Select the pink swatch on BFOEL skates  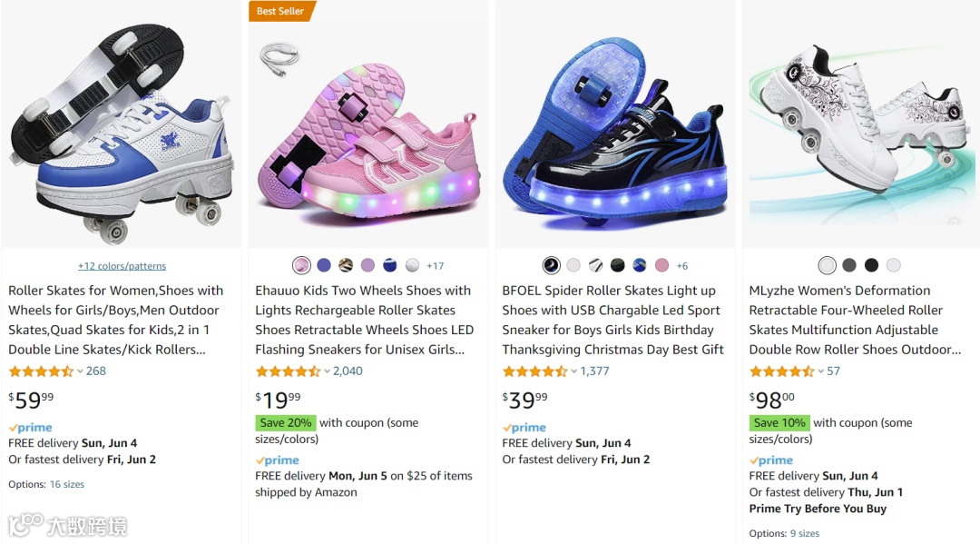point(661,265)
